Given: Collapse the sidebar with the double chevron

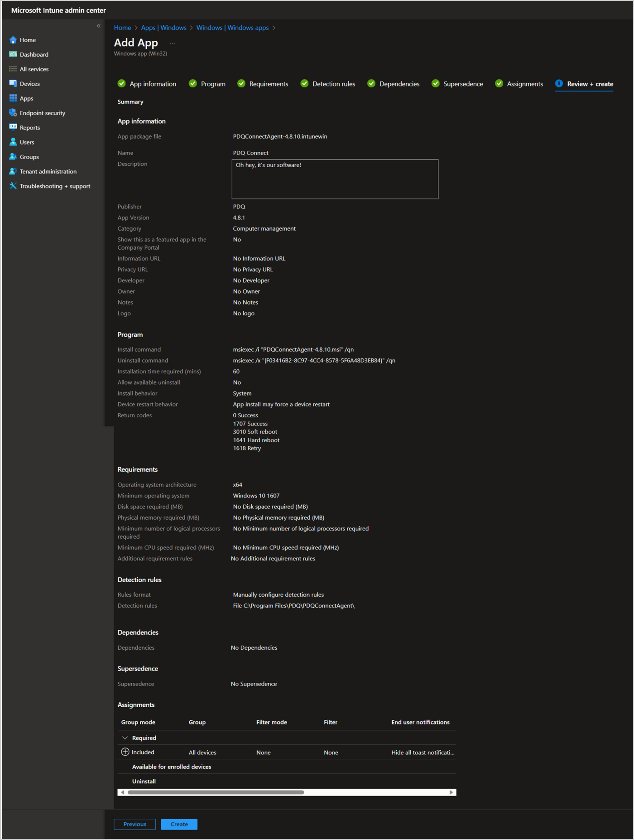Looking at the screenshot, I should [98, 26].
